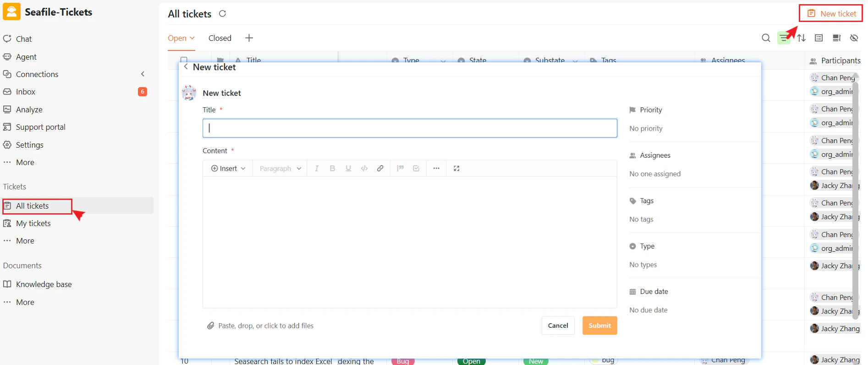This screenshot has height=365, width=868.
Task: Open the filter icon highlighted green
Action: tap(784, 38)
